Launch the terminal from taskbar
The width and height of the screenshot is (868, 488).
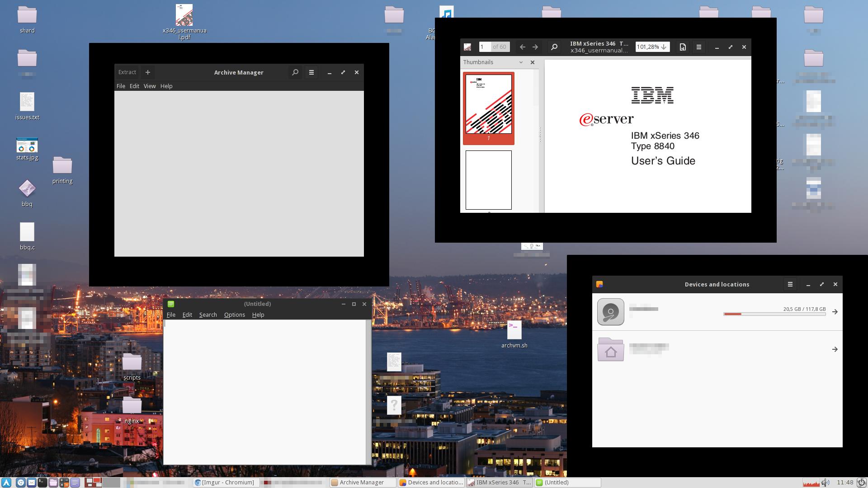coord(42,483)
